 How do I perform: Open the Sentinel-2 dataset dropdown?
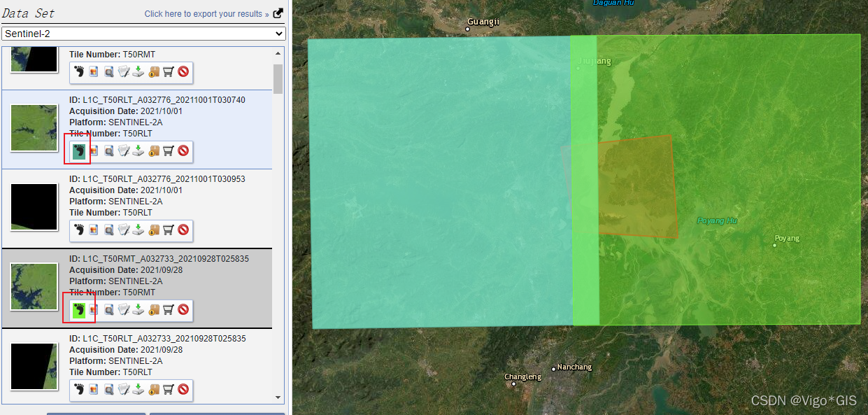[143, 33]
